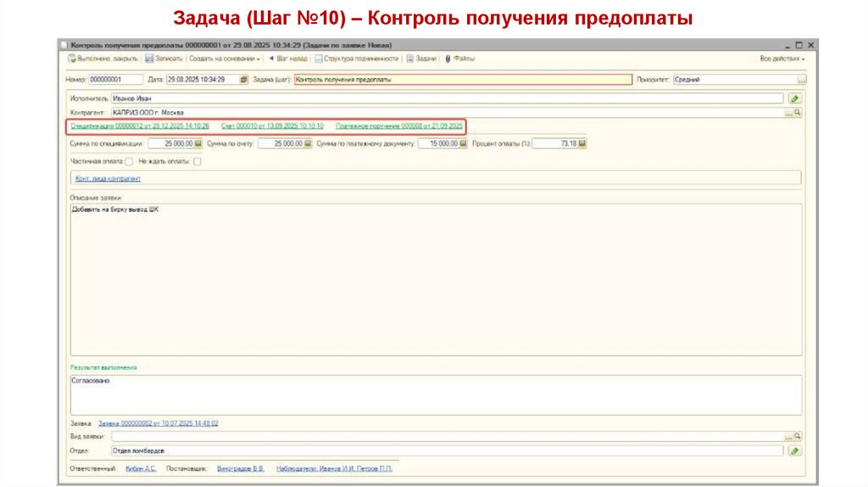Open the 'Конт. лица контрагент' link
The width and height of the screenshot is (868, 487).
click(108, 178)
